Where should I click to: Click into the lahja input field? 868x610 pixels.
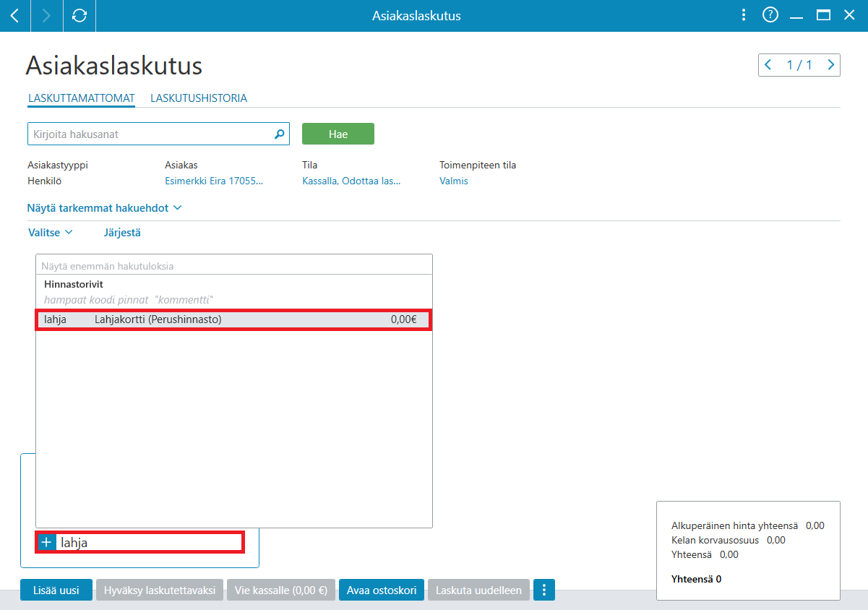tap(150, 542)
